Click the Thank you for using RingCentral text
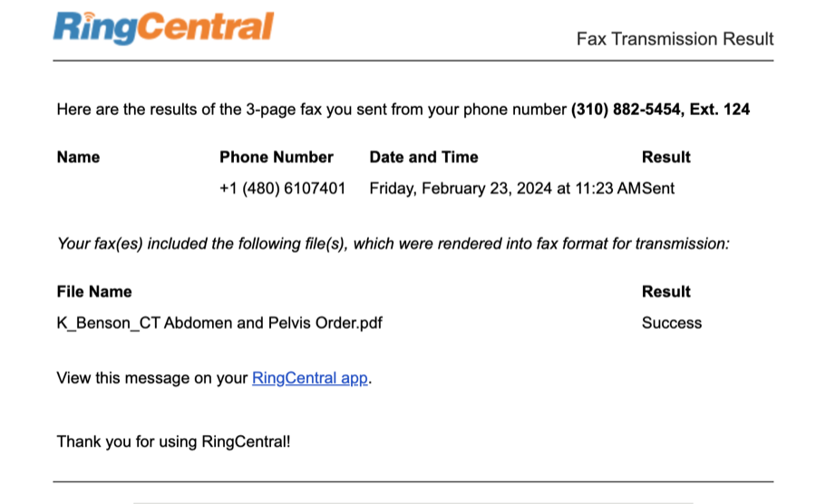The height and width of the screenshot is (504, 816). coord(173,441)
